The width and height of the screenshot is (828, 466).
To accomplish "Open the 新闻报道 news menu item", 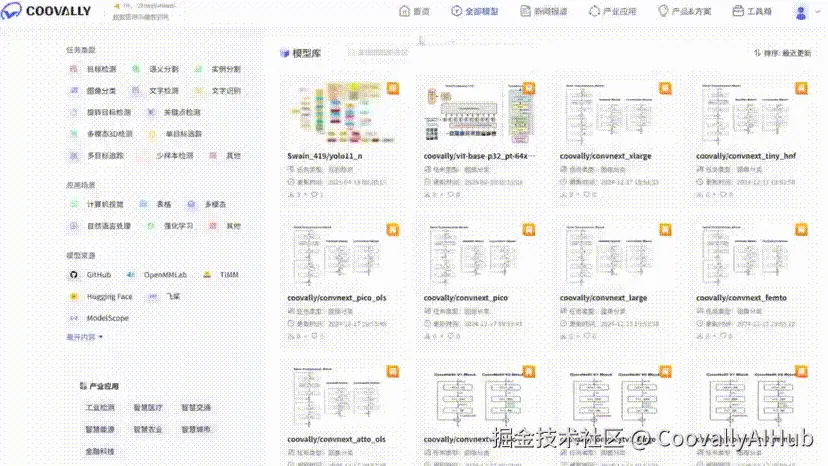I will tap(544, 11).
